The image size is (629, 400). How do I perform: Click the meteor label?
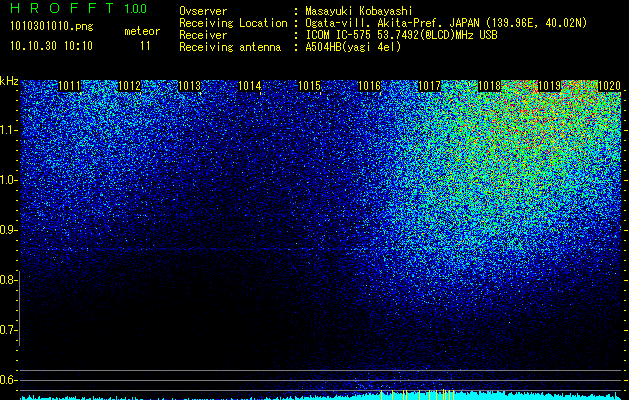point(142,31)
